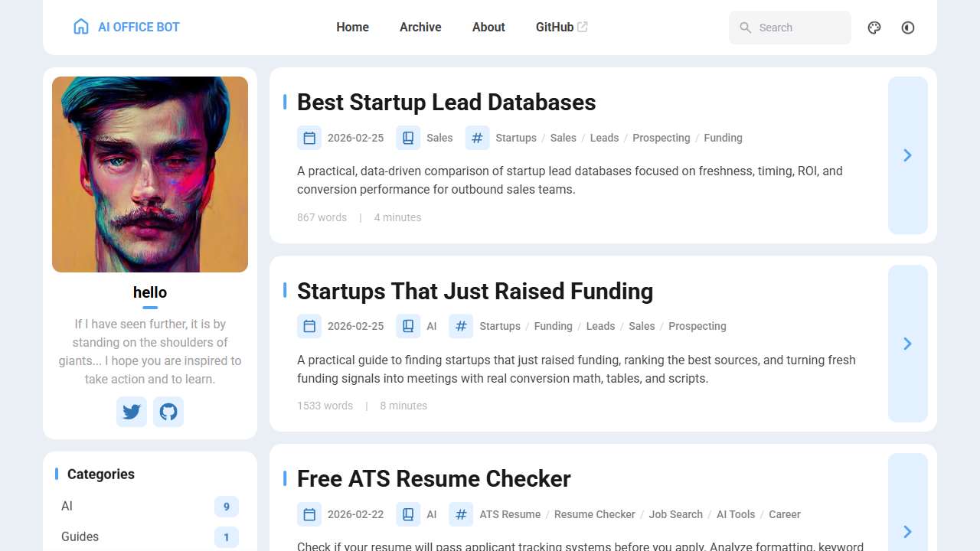Viewport: 980px width, 551px height.
Task: Select the AI category with 9 posts
Action: (149, 506)
